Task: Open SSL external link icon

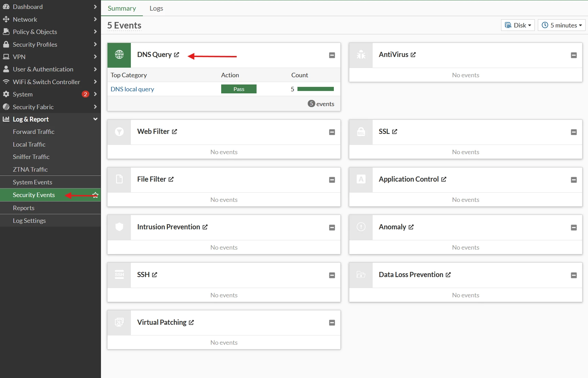Action: point(395,131)
